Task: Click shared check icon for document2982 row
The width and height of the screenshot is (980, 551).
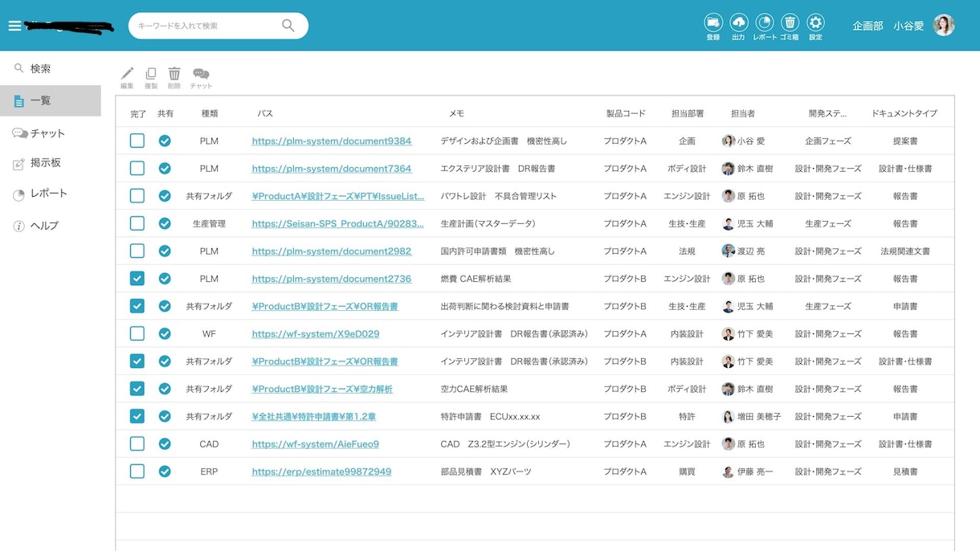Action: click(165, 251)
